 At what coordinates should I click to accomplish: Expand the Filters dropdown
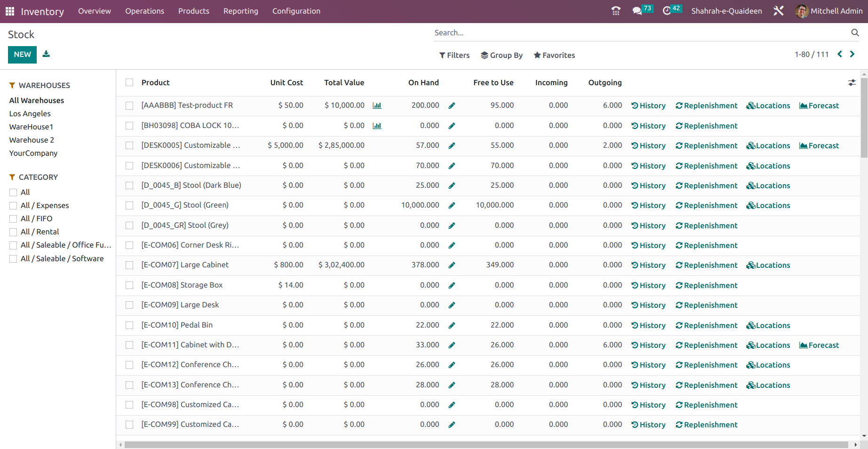click(454, 55)
